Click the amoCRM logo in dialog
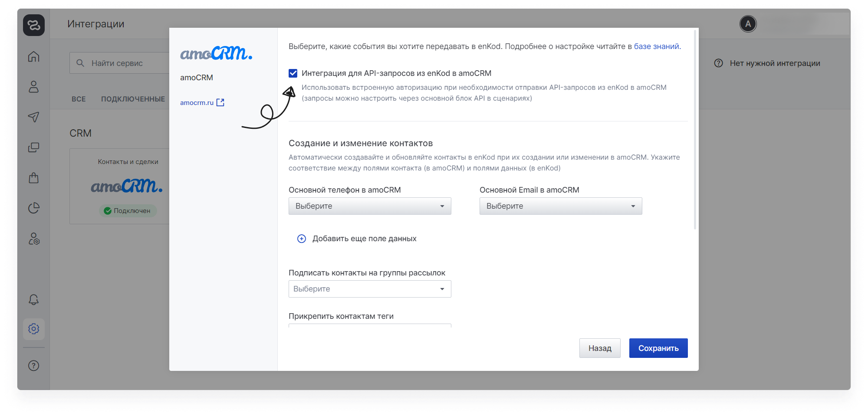868x416 pixels. click(x=216, y=53)
